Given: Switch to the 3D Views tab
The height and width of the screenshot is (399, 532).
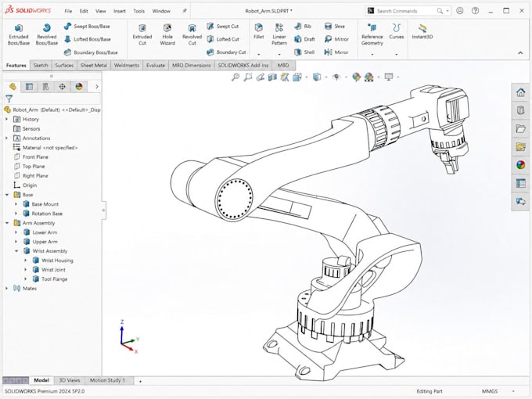Looking at the screenshot, I should pyautogui.click(x=69, y=380).
